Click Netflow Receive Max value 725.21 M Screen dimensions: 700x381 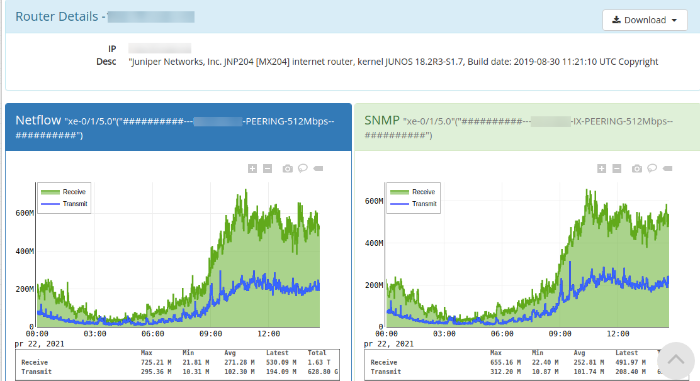pos(156,362)
